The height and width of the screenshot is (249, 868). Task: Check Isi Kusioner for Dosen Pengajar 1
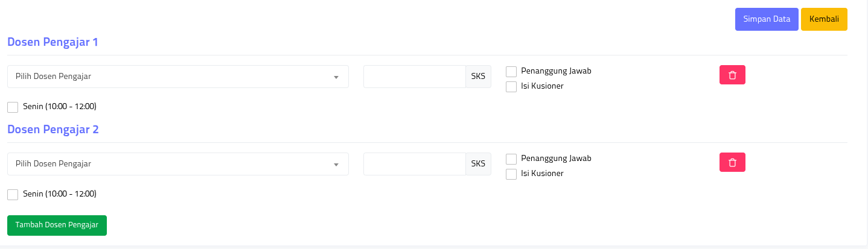(x=511, y=86)
